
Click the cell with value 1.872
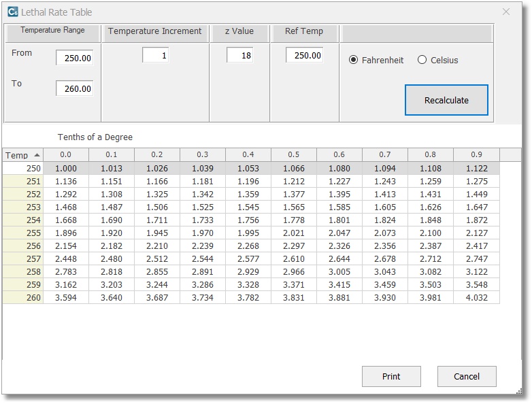pos(476,220)
